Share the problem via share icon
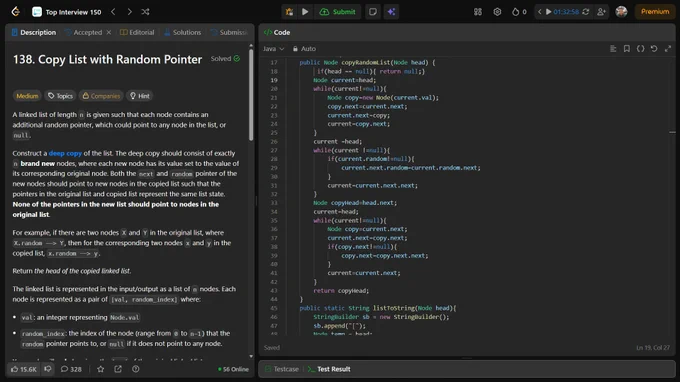 (118, 369)
